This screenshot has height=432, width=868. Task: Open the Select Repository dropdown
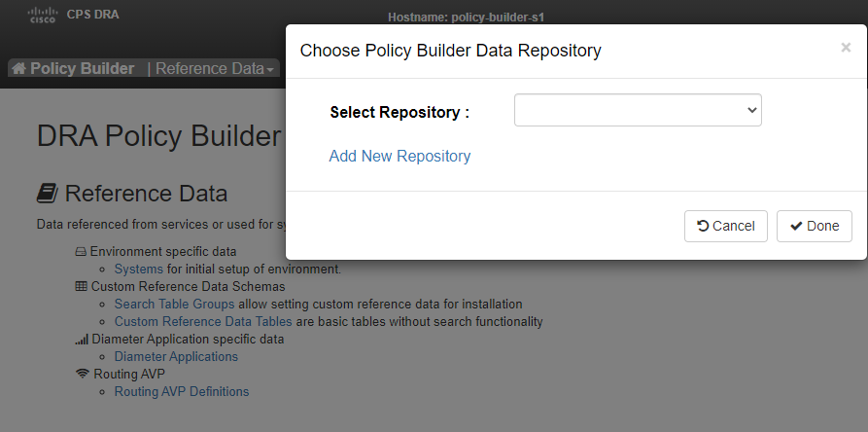638,110
